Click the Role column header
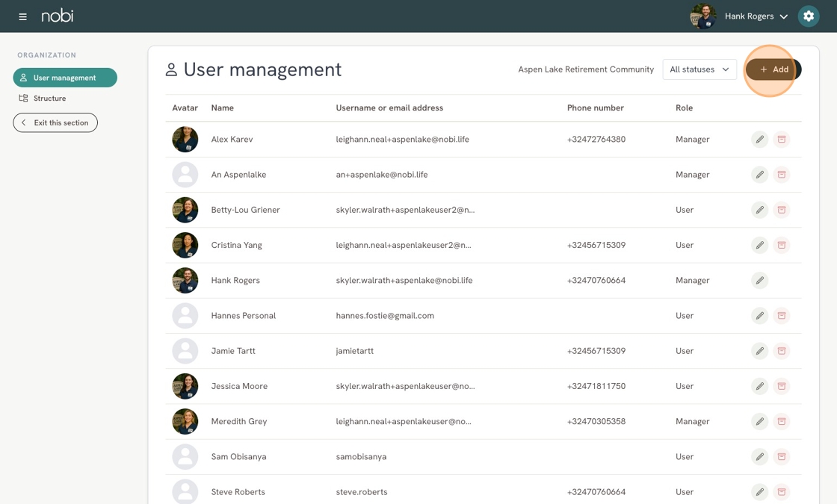 pos(684,108)
